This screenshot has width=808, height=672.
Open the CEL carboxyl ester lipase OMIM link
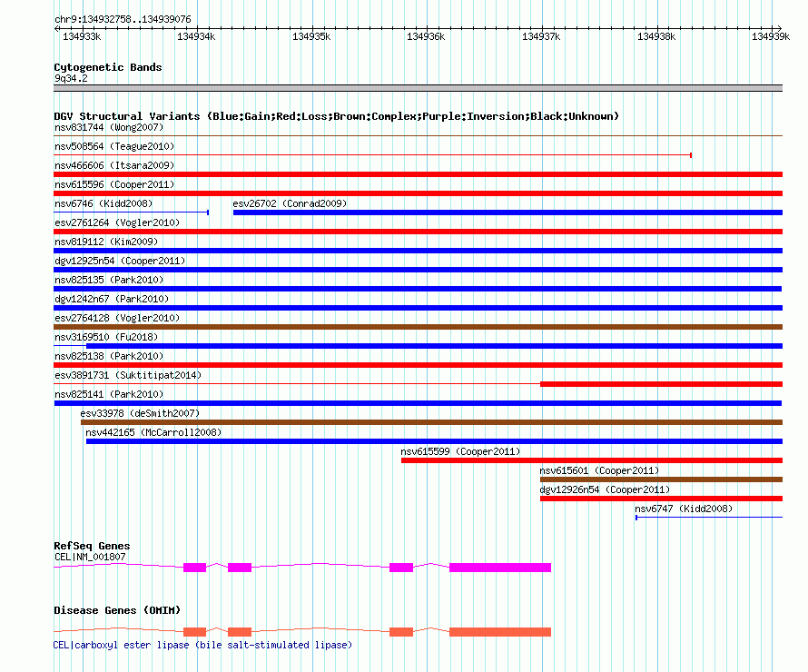[x=202, y=645]
